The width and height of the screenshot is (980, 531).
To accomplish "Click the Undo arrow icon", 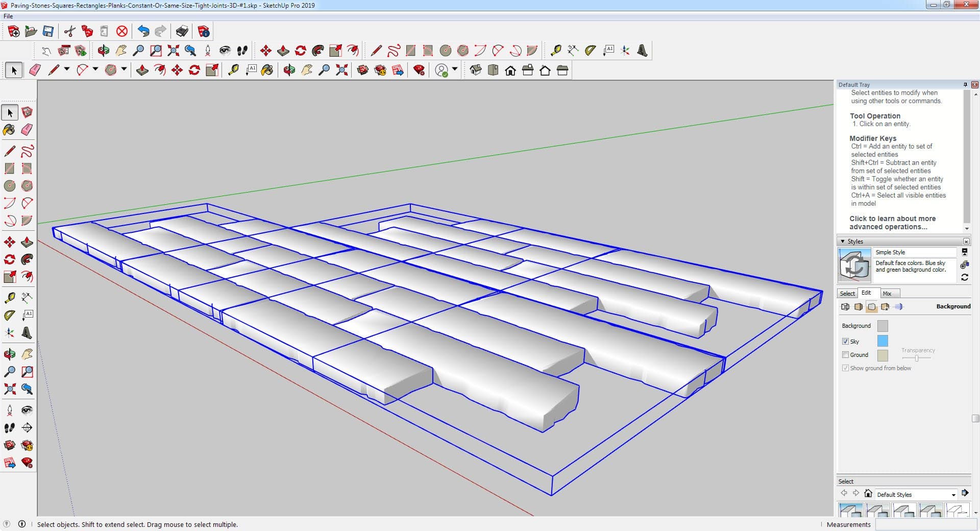I will 143,32.
